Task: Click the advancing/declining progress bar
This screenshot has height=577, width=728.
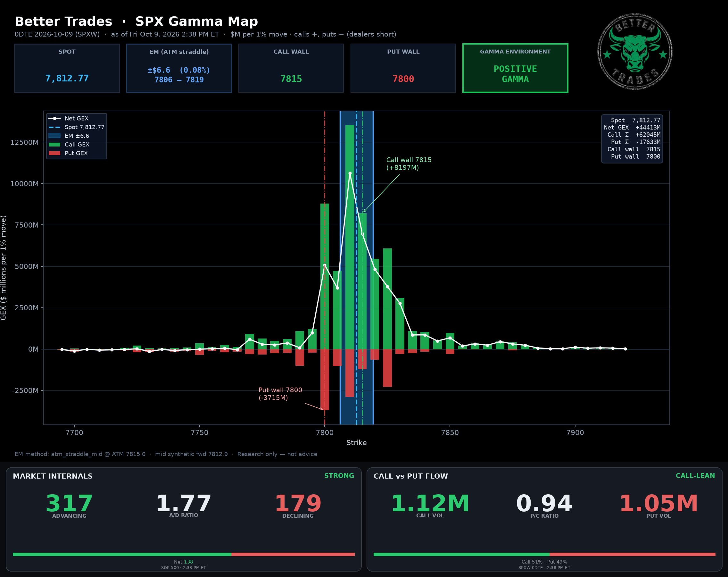Action: pos(184,554)
